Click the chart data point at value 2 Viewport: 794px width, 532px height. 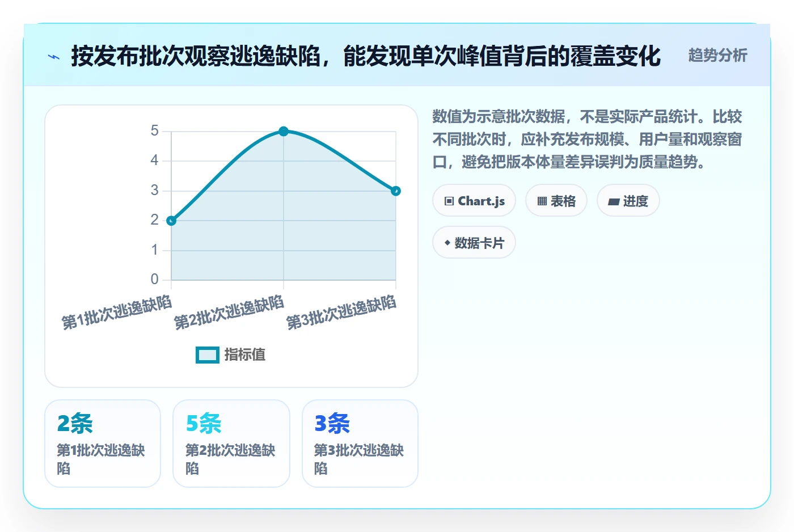click(x=171, y=221)
